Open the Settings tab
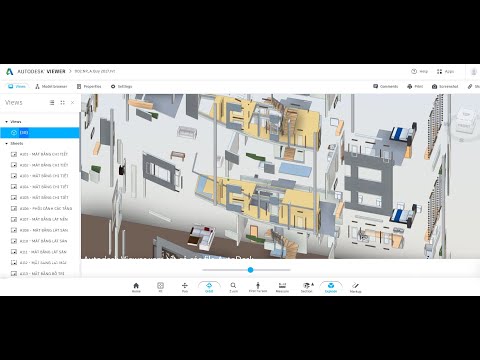 [x=121, y=86]
